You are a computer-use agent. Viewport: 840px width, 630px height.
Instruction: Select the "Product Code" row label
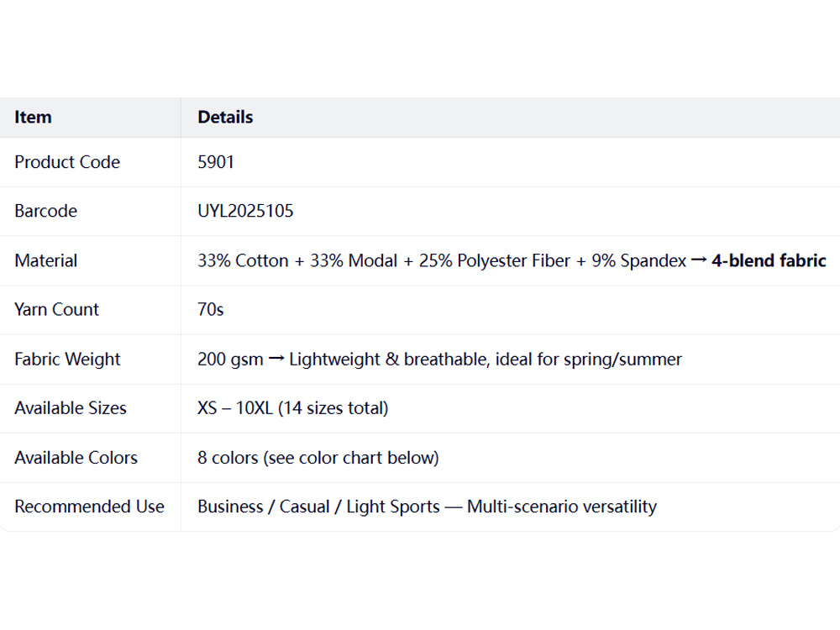coord(67,162)
